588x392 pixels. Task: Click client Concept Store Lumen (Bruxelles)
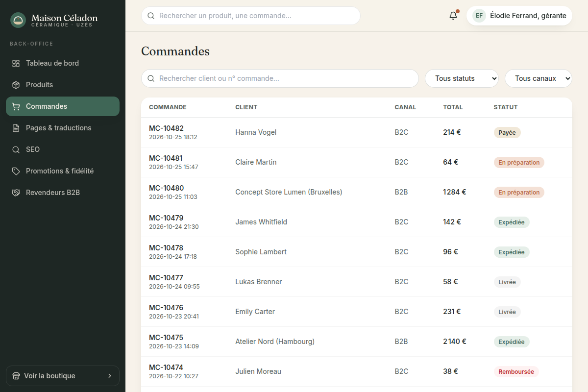[x=289, y=192]
